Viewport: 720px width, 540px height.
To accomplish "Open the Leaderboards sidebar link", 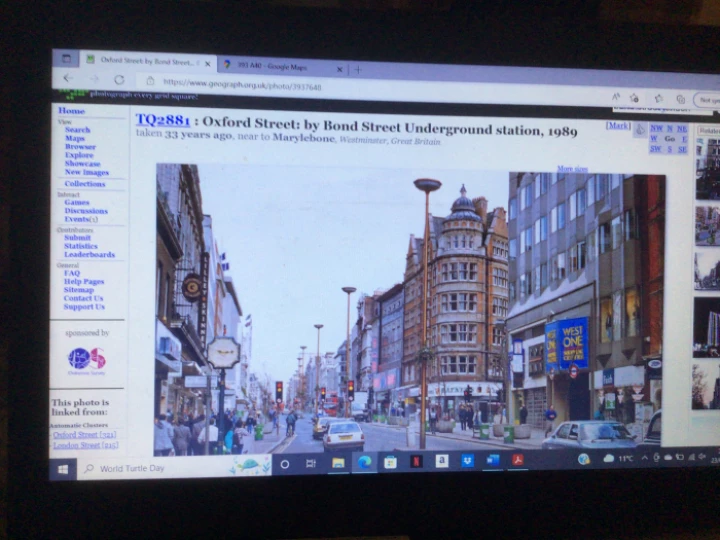I will click(89, 255).
